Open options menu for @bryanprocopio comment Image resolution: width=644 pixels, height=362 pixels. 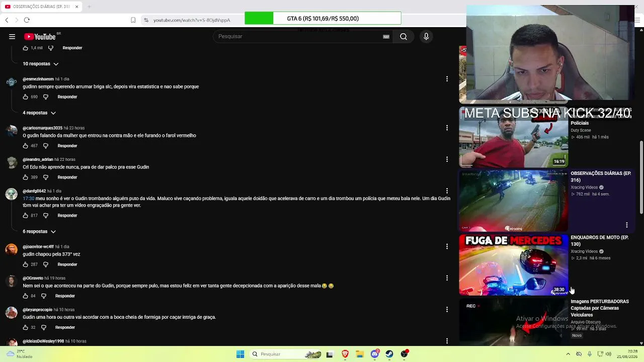click(447, 310)
